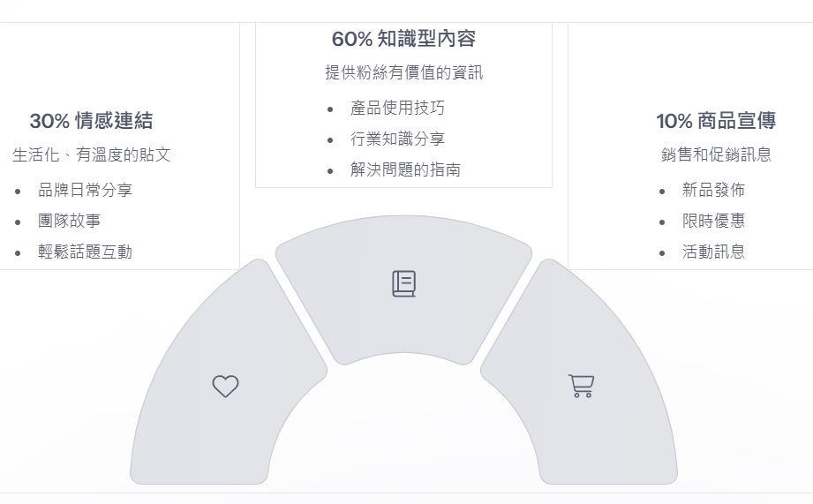Select the 30% 情感連結 heading
Viewport: 813px width, 504px height.
[91, 121]
